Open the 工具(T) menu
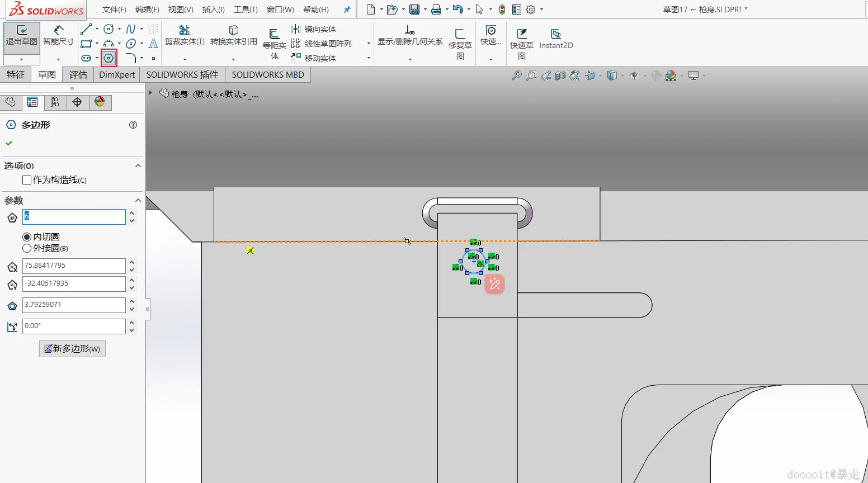This screenshot has width=868, height=483. tap(246, 10)
